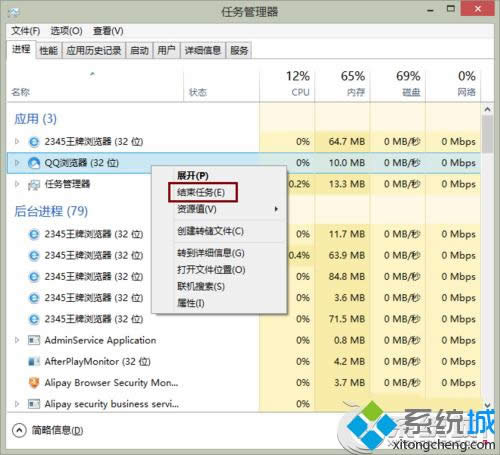
Task: Open the 文件(F) menu
Action: 26,31
